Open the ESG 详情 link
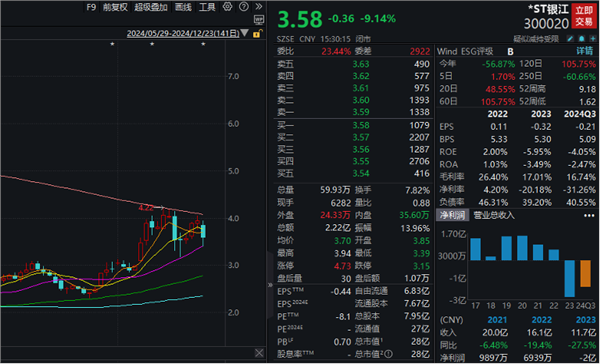600x364 pixels. [x=586, y=51]
